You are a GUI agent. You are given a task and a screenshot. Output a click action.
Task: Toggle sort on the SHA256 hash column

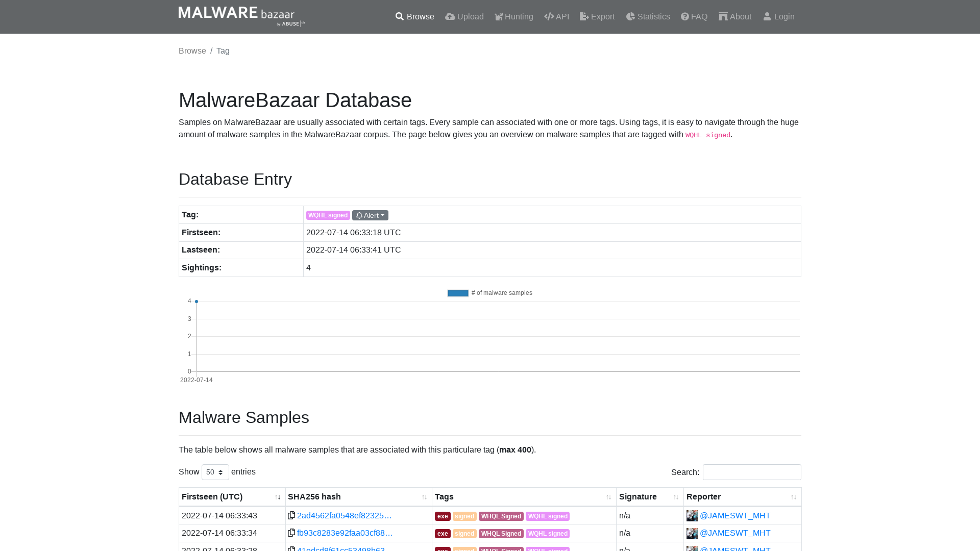click(424, 497)
